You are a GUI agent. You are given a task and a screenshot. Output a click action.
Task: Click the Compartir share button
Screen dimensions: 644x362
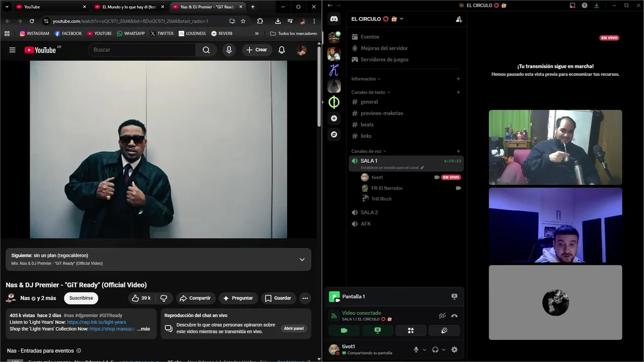click(195, 298)
